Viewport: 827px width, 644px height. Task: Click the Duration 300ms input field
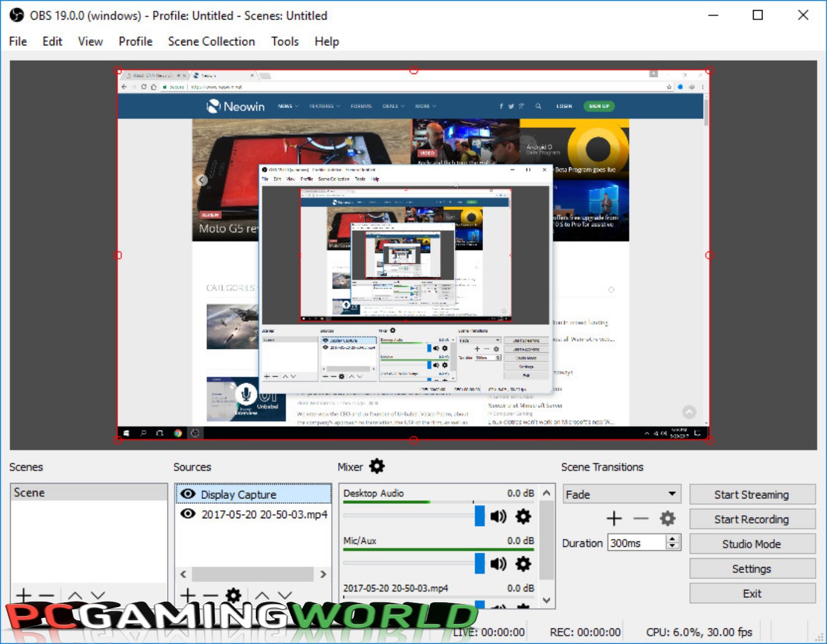[x=637, y=543]
